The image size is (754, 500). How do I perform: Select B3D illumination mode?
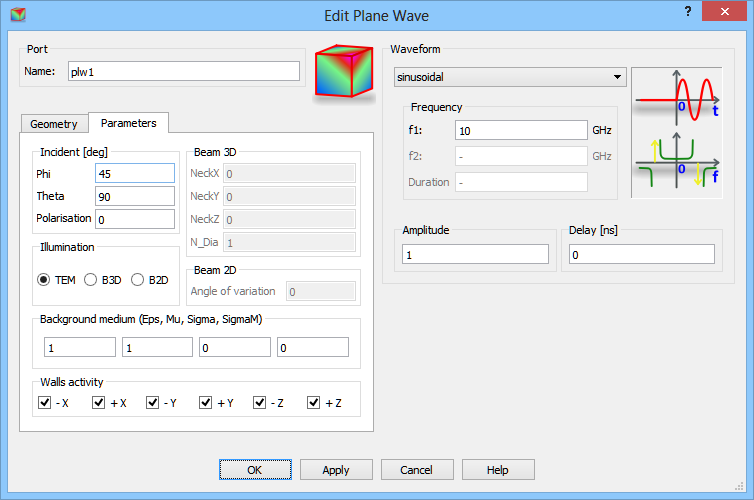91,280
